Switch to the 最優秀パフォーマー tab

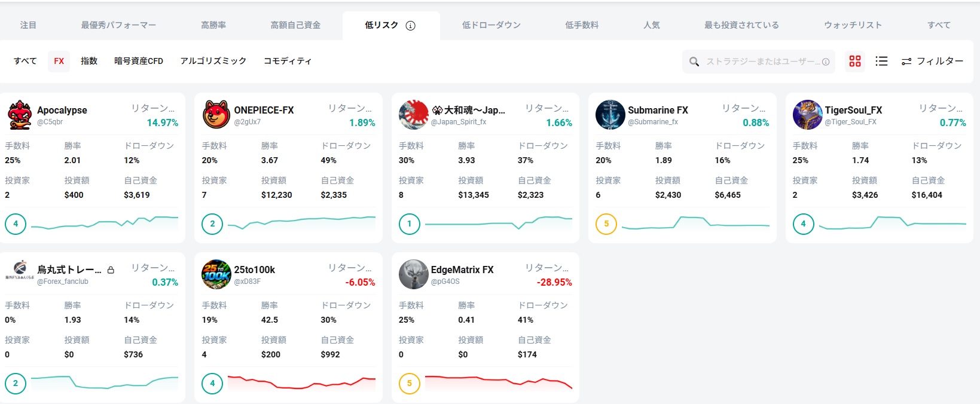tap(118, 25)
